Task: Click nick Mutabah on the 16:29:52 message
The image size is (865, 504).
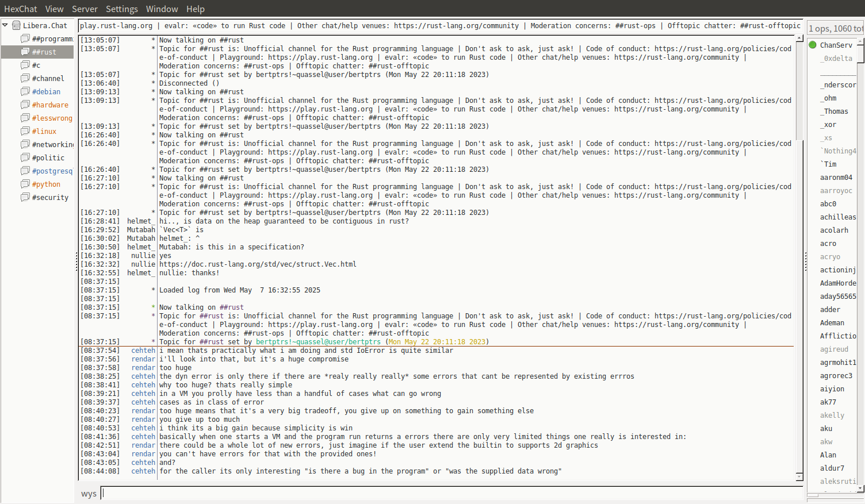Action: coord(141,230)
